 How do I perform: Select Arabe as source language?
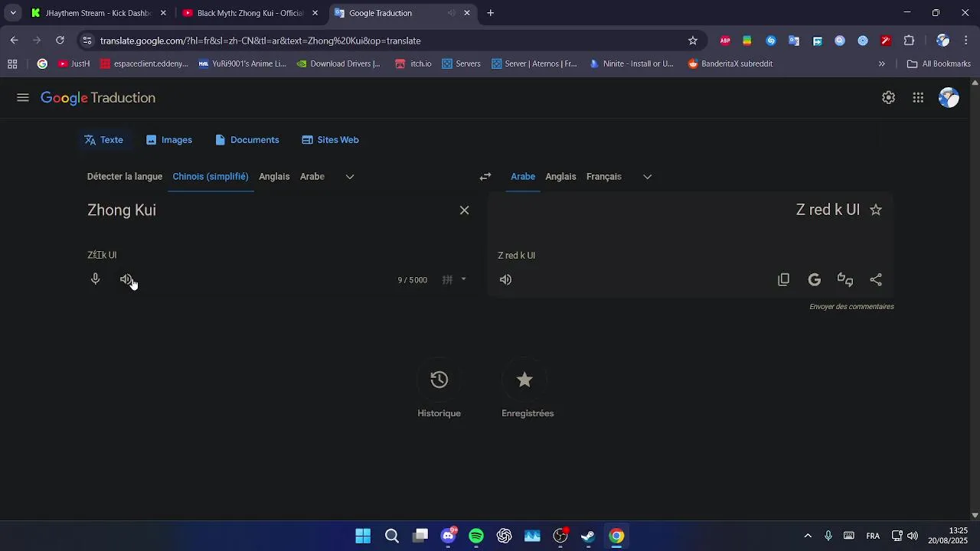(x=312, y=177)
